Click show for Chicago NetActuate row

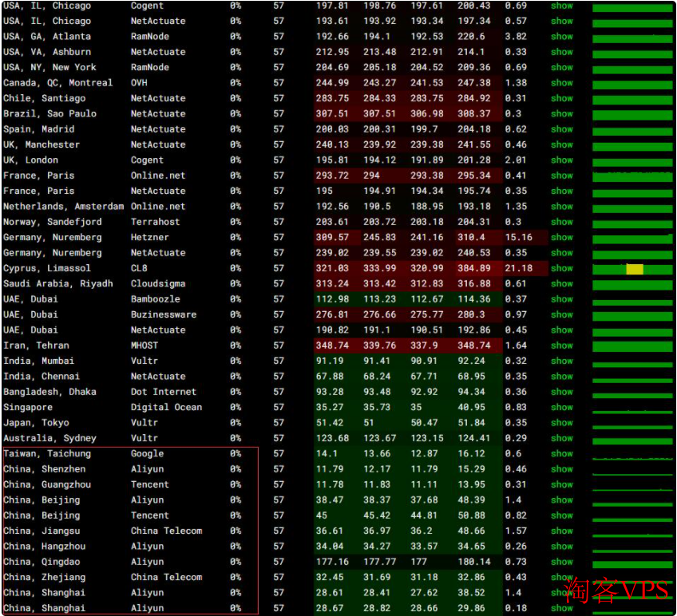point(562,22)
